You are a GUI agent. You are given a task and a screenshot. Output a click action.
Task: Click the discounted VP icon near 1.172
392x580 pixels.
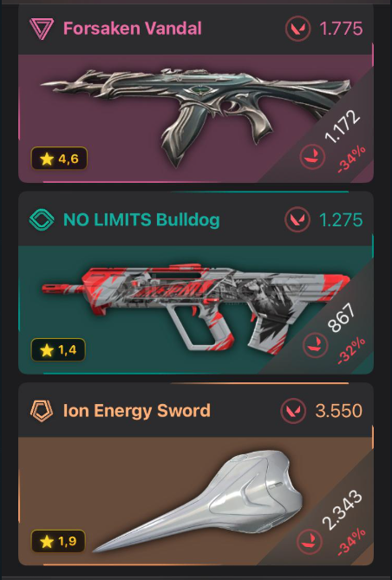(x=312, y=156)
